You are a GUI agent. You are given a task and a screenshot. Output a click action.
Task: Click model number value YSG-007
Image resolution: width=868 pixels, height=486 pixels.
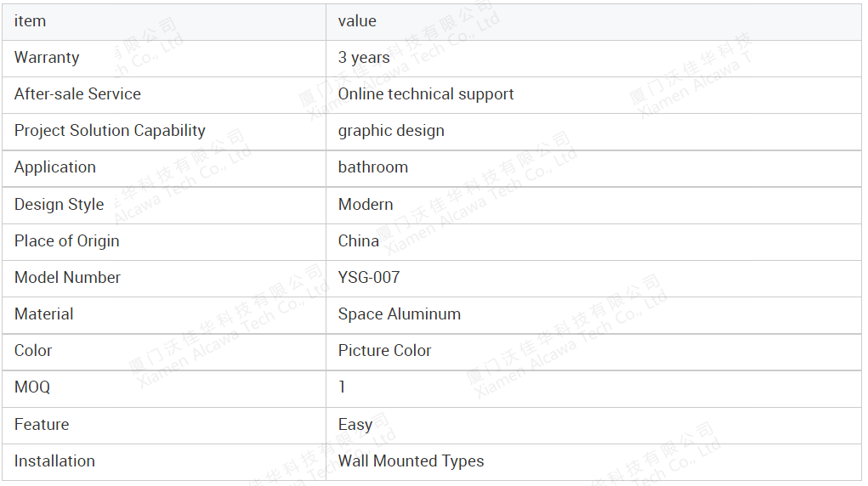coord(369,277)
